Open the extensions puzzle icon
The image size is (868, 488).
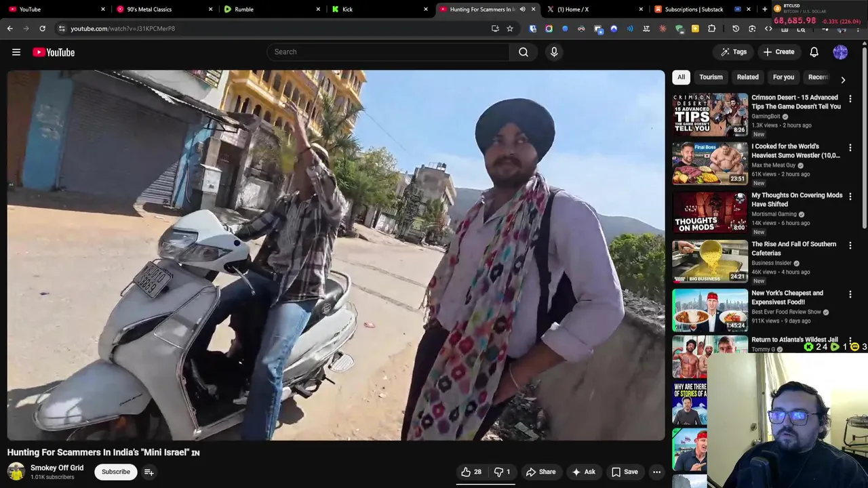click(711, 28)
